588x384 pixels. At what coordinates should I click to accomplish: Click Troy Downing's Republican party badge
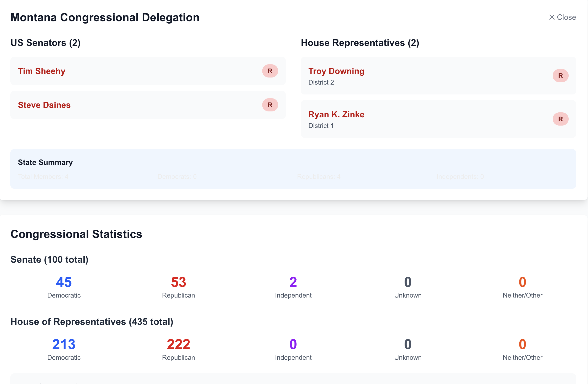coord(560,76)
